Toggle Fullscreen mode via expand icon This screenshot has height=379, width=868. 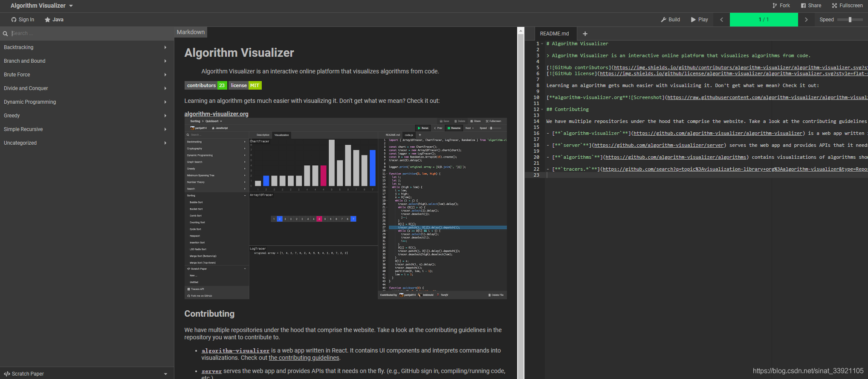(x=847, y=6)
